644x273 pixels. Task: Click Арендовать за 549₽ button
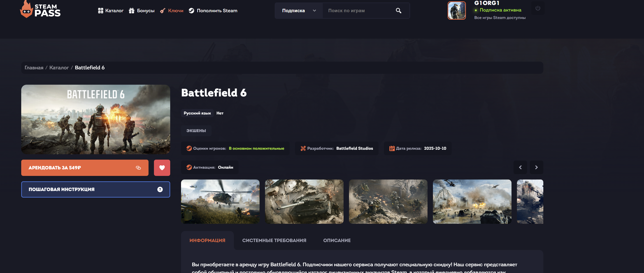tap(85, 168)
